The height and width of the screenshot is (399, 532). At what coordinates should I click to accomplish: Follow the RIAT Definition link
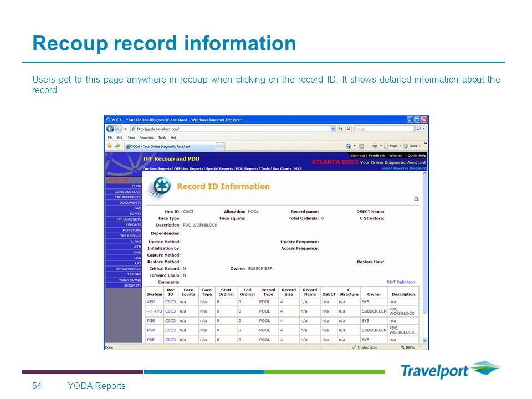(401, 282)
